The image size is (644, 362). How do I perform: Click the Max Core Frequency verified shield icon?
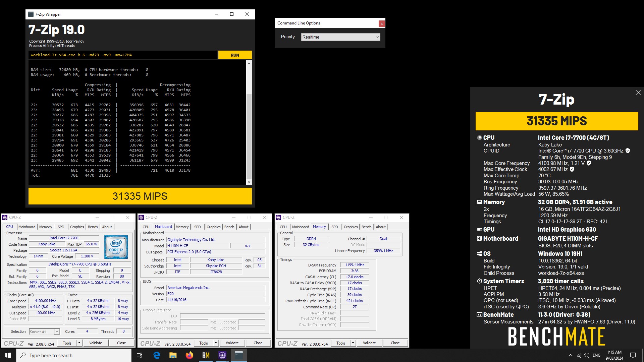[x=589, y=163]
